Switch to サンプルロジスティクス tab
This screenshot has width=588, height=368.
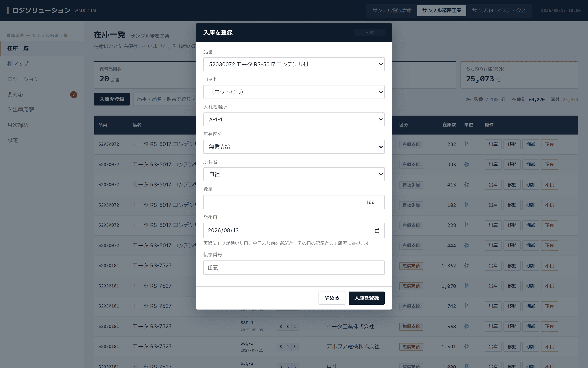coord(499,10)
